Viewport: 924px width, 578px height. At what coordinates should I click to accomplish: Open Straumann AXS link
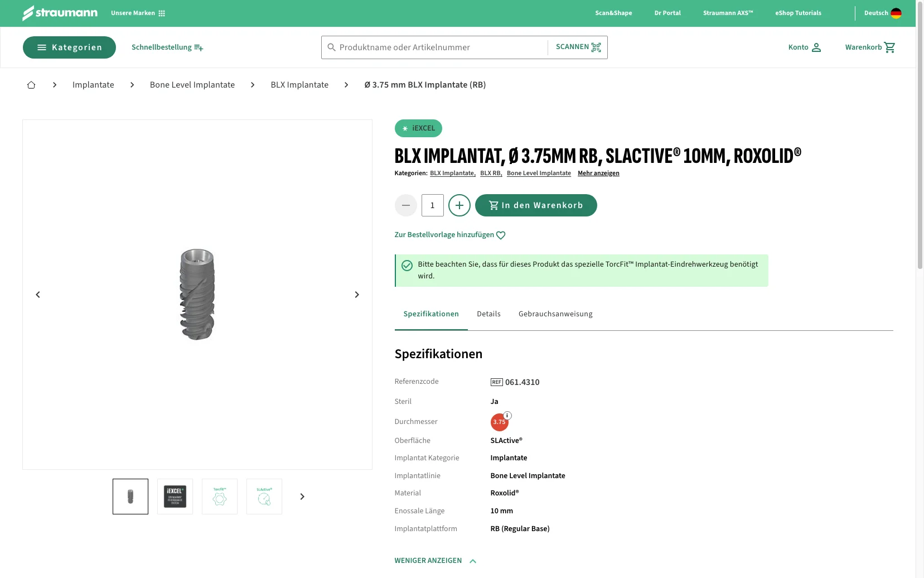[x=728, y=13]
